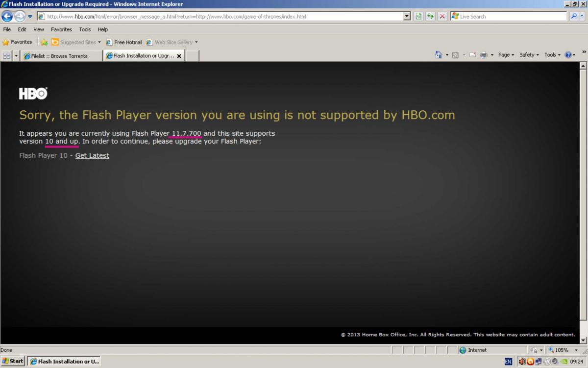Follow the Get Latest link
The width and height of the screenshot is (588, 368).
tap(92, 155)
